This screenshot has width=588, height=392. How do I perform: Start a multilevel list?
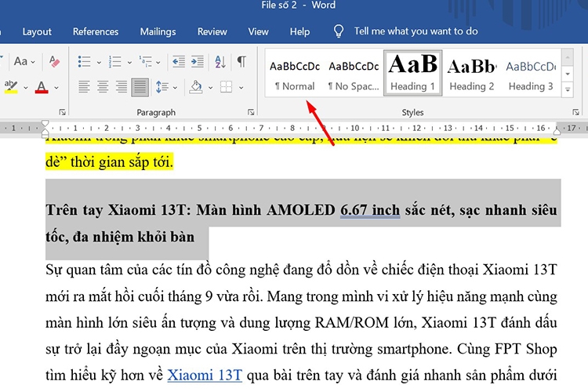(x=145, y=61)
